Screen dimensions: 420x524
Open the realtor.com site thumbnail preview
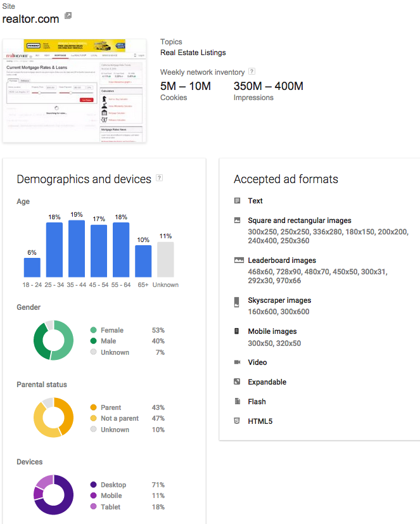point(74,91)
